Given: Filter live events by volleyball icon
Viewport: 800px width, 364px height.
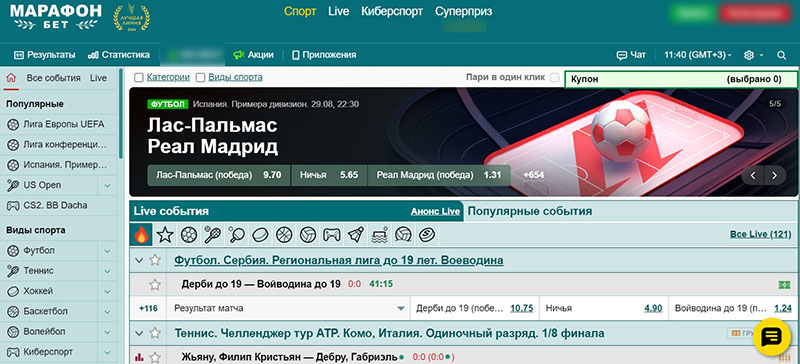Looking at the screenshot, I should [x=308, y=235].
